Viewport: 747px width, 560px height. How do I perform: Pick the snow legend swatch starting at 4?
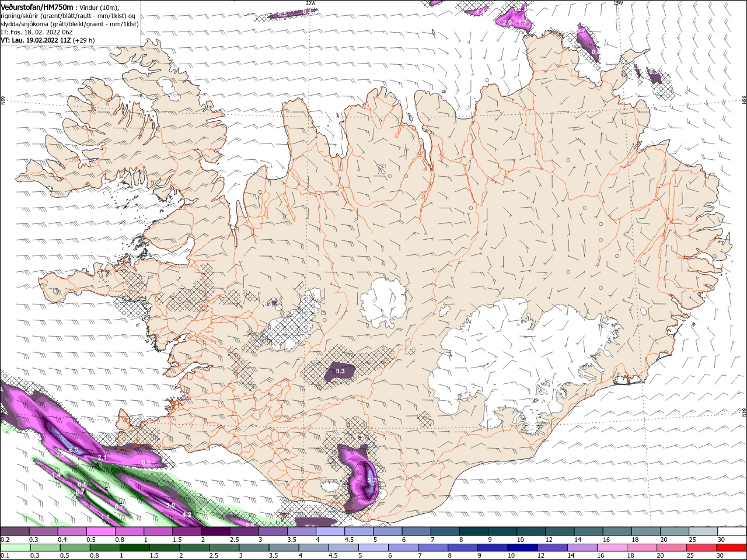[x=330, y=531]
